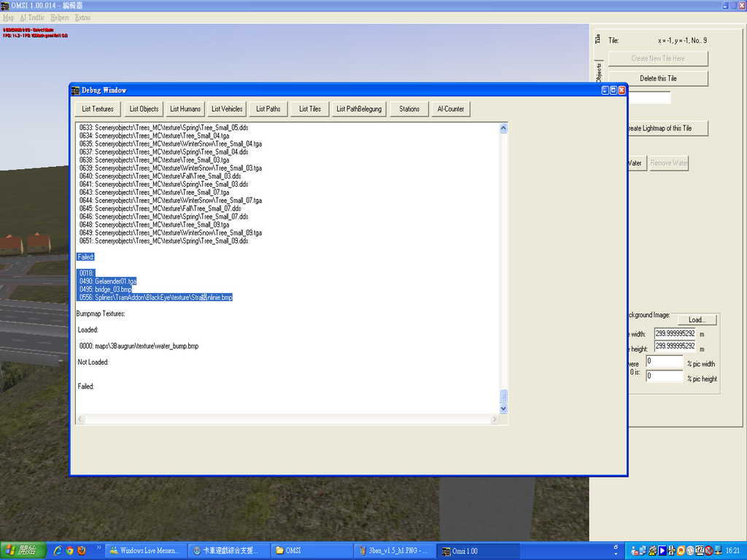Open the AI Traffic menu

32,17
